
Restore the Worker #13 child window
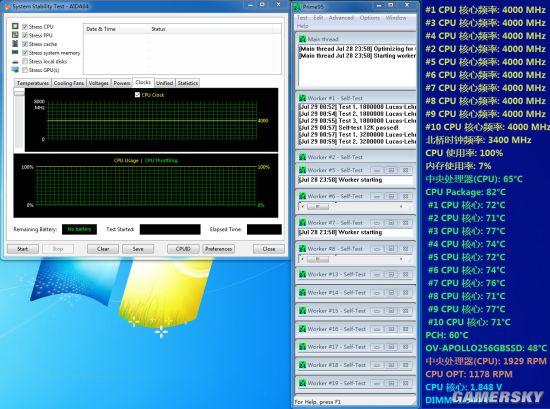click(x=391, y=274)
